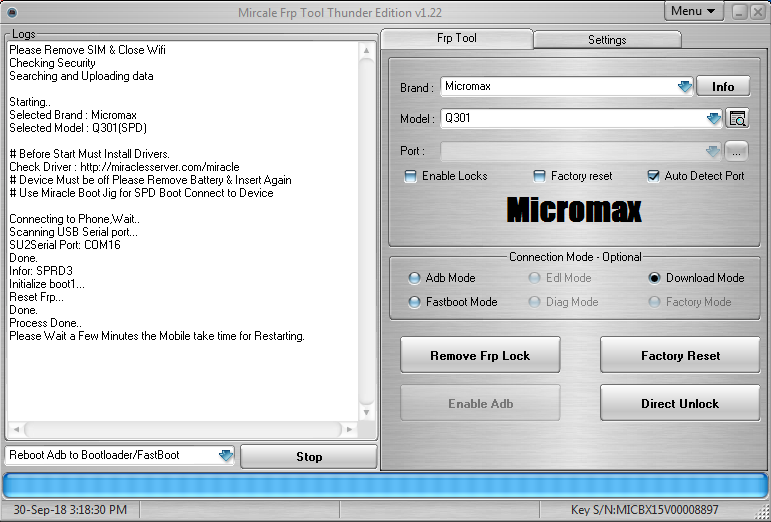771x522 pixels.
Task: Click logs horizontal scrollbar track
Action: [182, 429]
